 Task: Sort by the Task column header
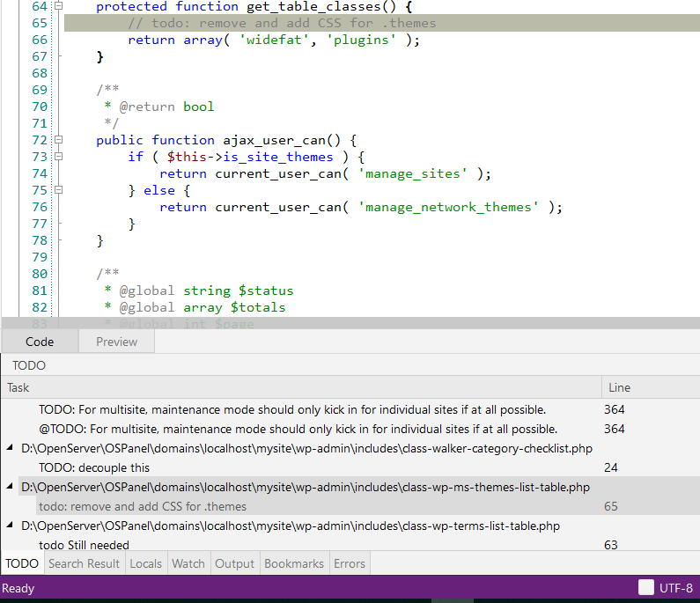pos(301,387)
